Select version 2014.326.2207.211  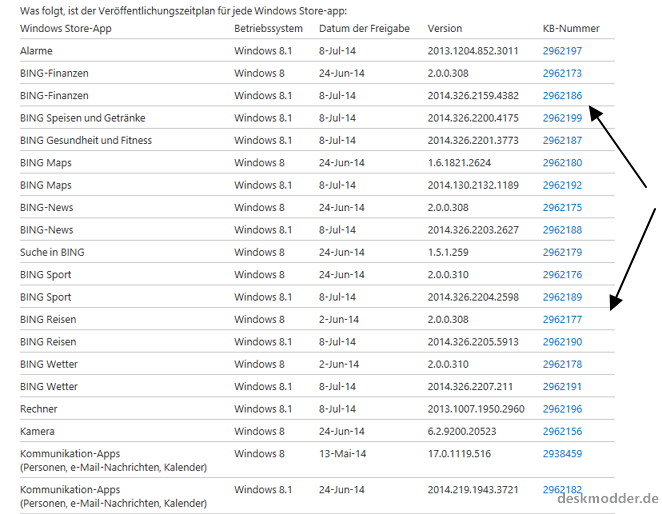point(470,386)
